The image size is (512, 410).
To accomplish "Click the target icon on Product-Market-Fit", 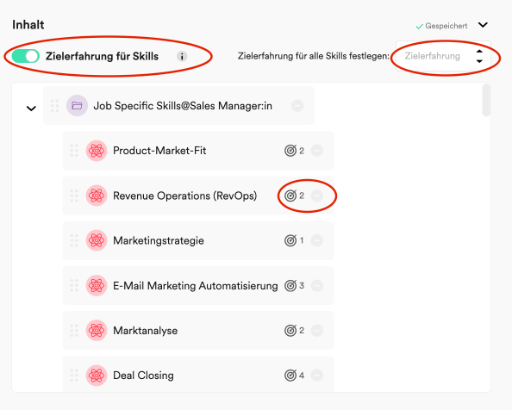I will tap(290, 151).
